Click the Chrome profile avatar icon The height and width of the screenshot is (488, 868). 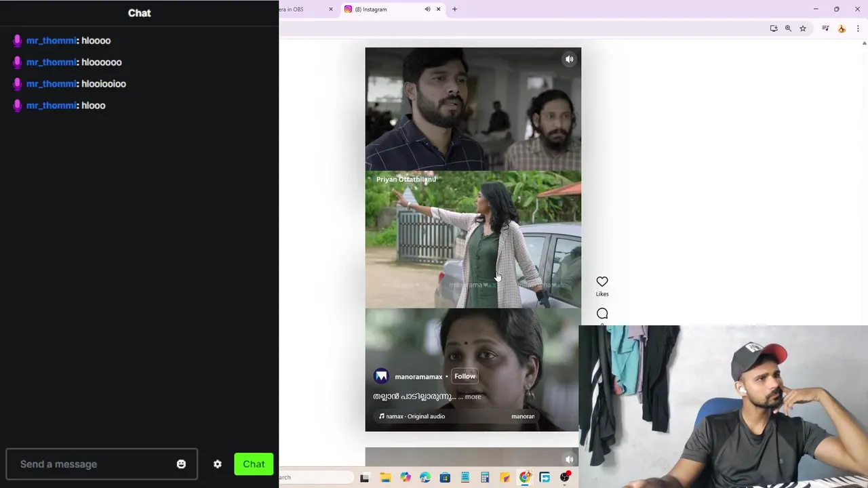(x=842, y=28)
